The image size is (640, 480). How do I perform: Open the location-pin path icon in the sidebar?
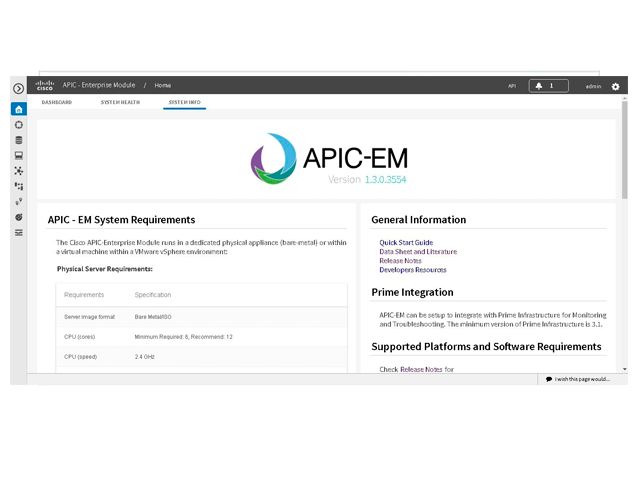pyautogui.click(x=18, y=202)
